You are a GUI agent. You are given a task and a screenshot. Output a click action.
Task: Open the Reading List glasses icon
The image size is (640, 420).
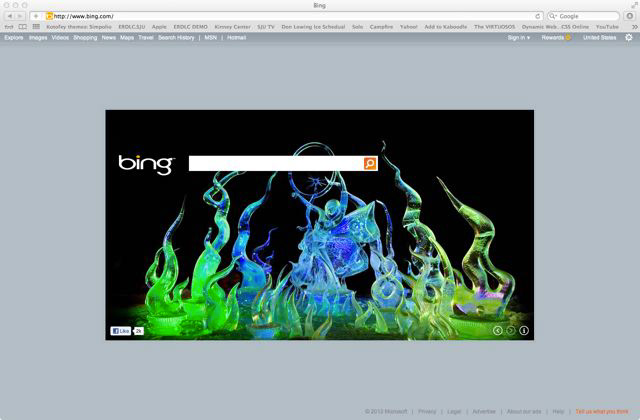click(x=9, y=27)
